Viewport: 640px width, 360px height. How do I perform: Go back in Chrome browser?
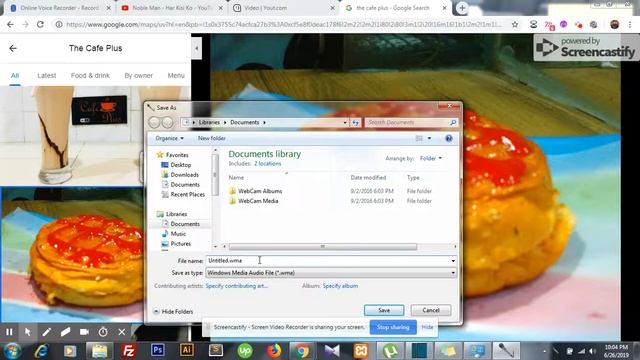(10, 24)
